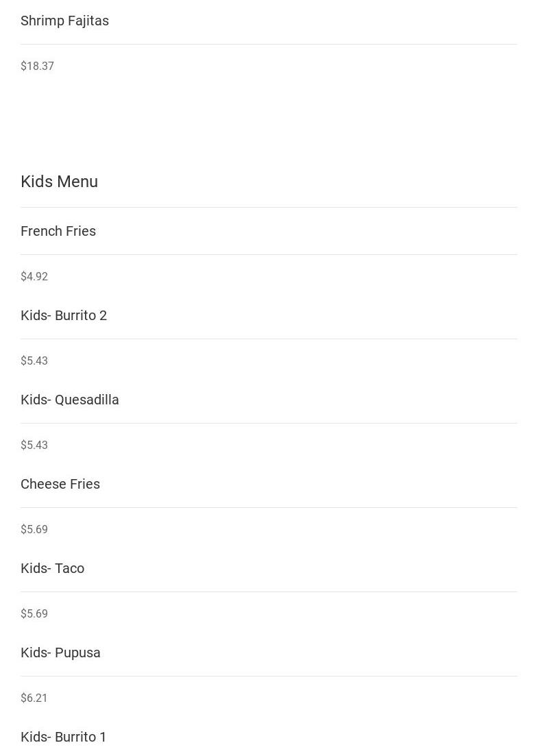Click the Shrimp Fajitas menu item
The width and height of the screenshot is (538, 756).
tap(64, 21)
